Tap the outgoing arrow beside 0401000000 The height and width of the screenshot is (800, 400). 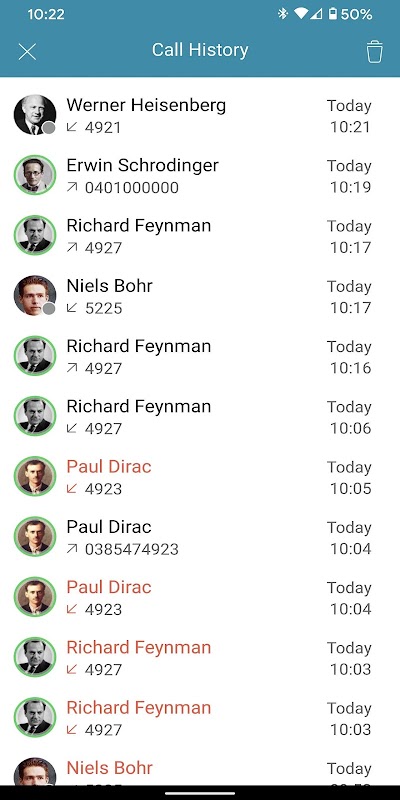[x=72, y=187]
